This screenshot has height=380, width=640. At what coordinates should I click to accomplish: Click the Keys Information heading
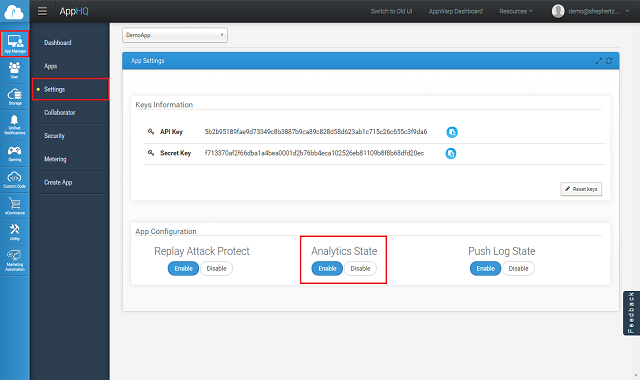[164, 105]
